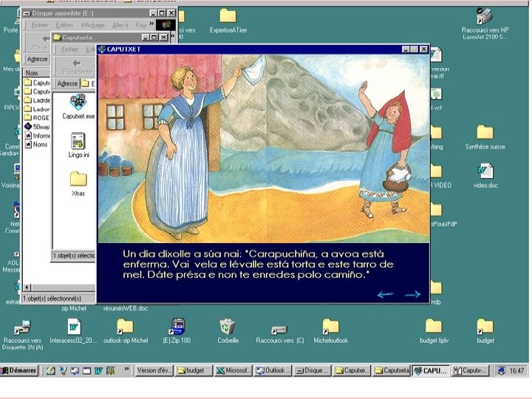Open Caputxet.exe in the Caputxeta window
The width and height of the screenshot is (532, 399).
pyautogui.click(x=78, y=107)
